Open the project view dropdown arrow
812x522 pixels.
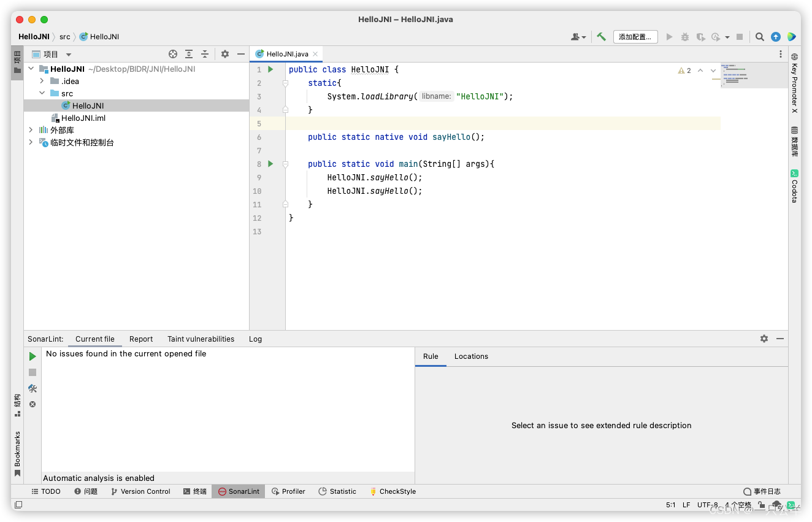coord(69,55)
